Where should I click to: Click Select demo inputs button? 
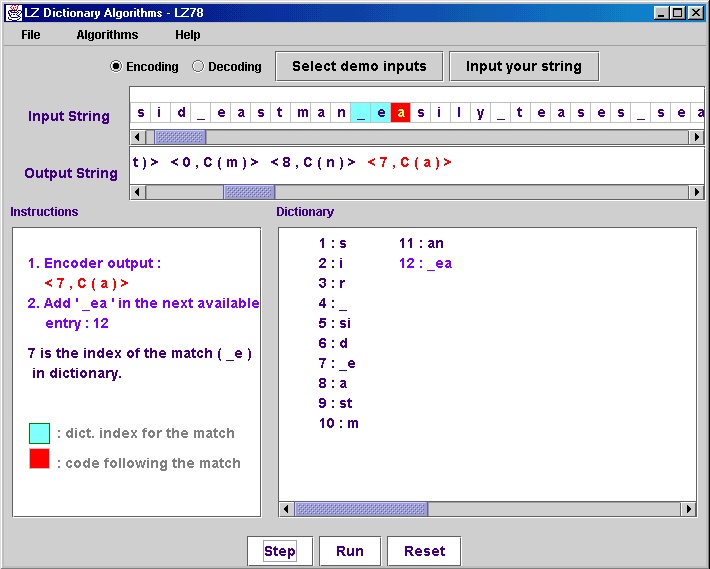pos(359,67)
